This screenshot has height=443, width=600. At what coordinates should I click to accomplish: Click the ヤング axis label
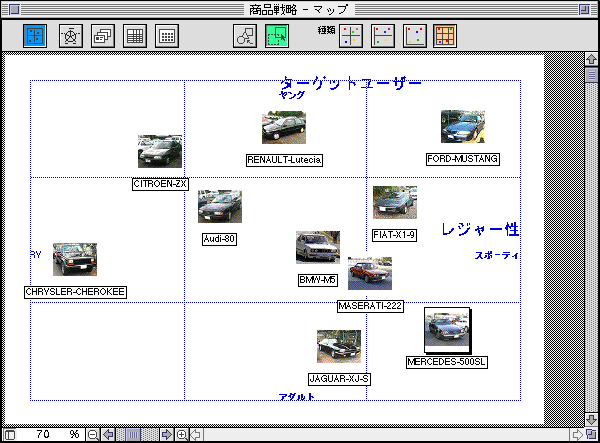(x=292, y=95)
